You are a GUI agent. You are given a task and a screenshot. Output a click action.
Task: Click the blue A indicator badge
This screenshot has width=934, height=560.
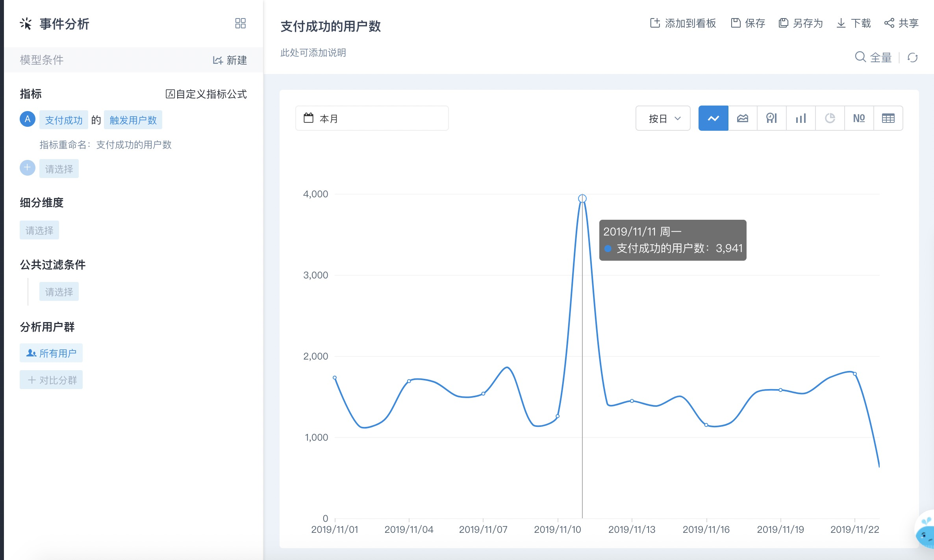(x=28, y=119)
